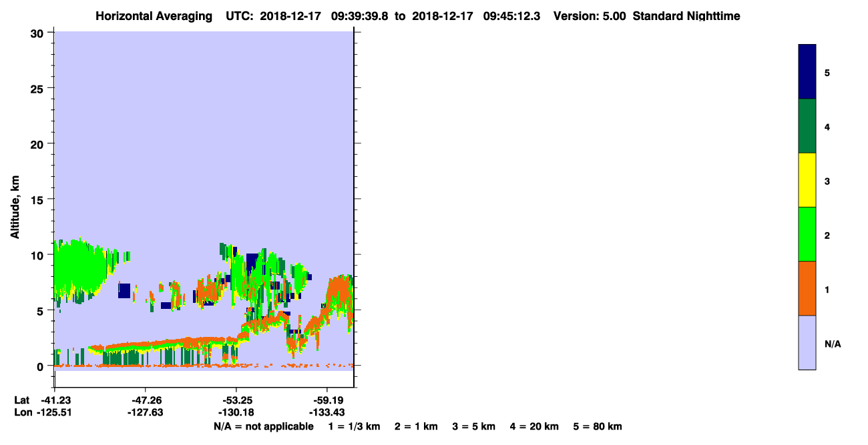Screen dimensions: 868x445
Task: Click the 'Lat' row label
Action: point(22,400)
